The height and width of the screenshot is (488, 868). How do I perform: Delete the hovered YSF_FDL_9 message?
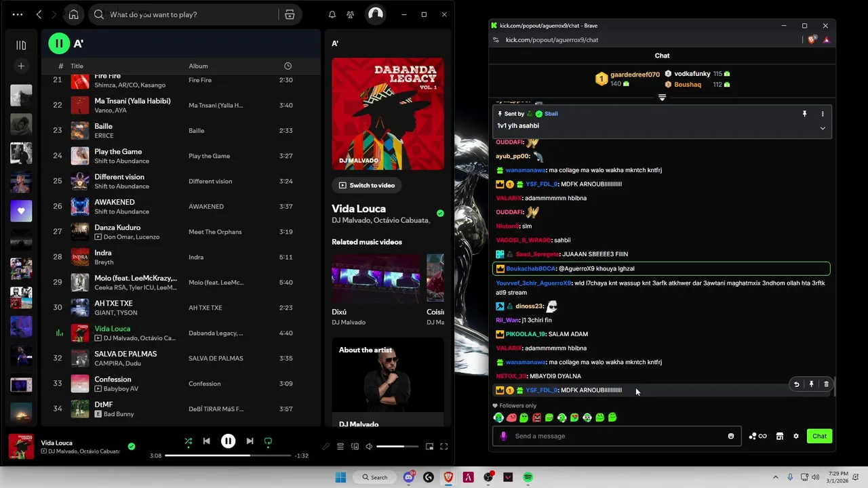coord(826,384)
